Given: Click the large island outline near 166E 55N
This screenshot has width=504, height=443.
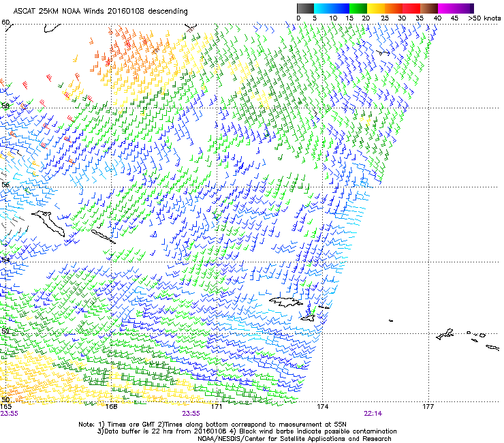Looking at the screenshot, I should point(48,223).
